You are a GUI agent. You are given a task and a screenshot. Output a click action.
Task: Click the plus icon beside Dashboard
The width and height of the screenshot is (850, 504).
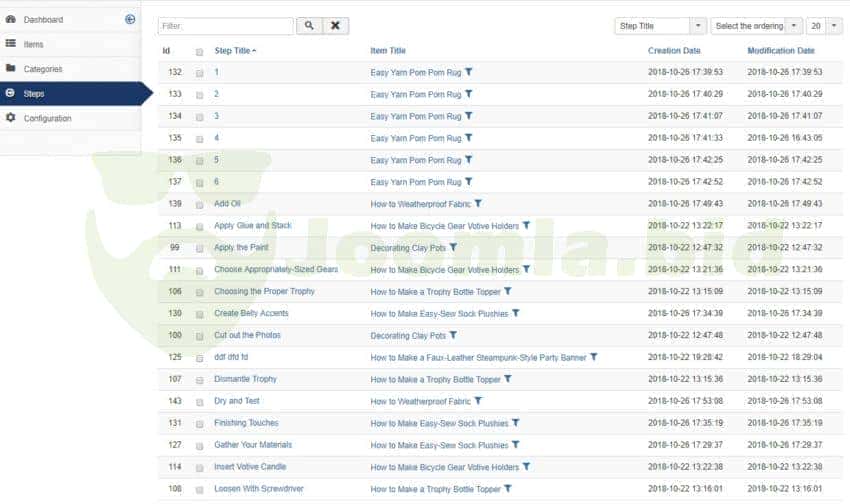(130, 19)
